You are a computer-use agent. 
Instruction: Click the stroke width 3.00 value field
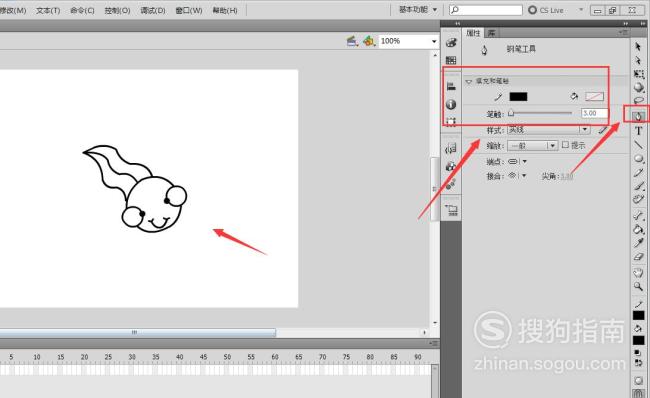[x=594, y=113]
